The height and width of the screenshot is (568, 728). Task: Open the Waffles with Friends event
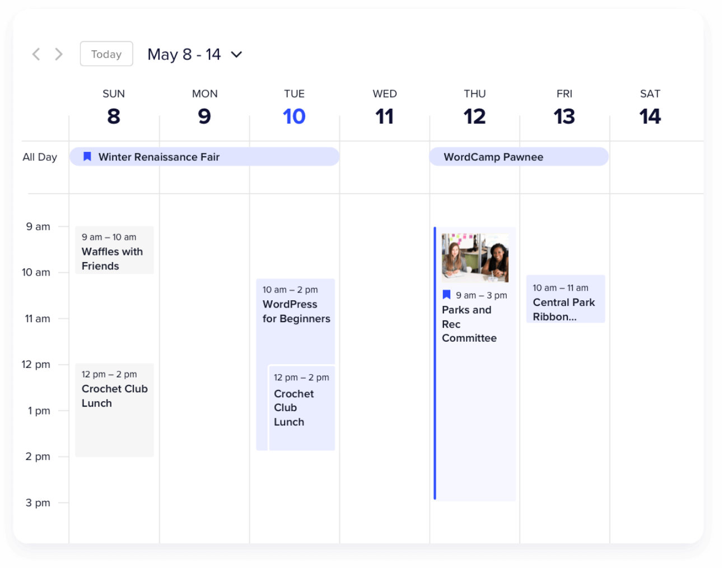pos(114,250)
